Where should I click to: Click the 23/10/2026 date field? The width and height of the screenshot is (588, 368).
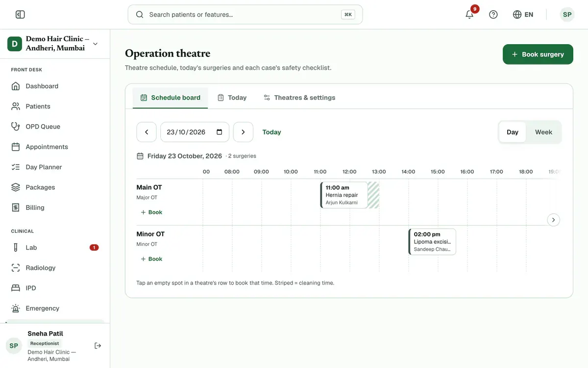point(195,132)
